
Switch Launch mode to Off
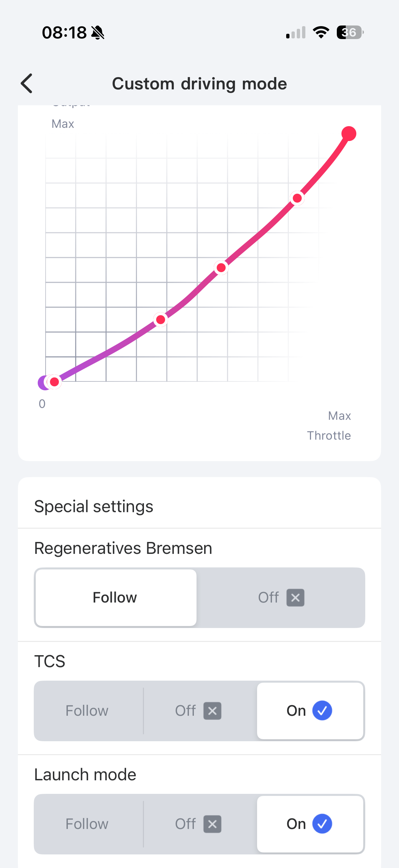click(198, 824)
